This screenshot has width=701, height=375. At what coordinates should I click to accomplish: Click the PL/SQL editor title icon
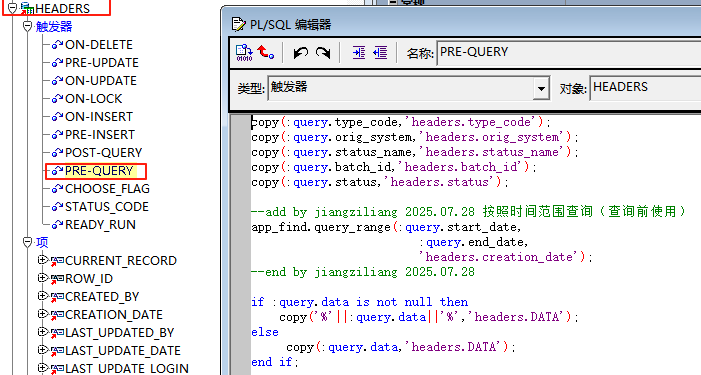[x=239, y=24]
